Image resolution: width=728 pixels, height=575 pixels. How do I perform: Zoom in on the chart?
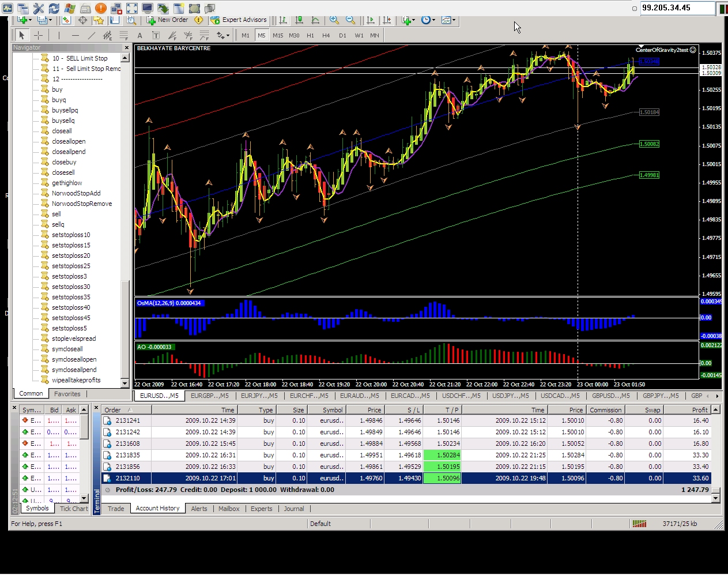point(334,20)
